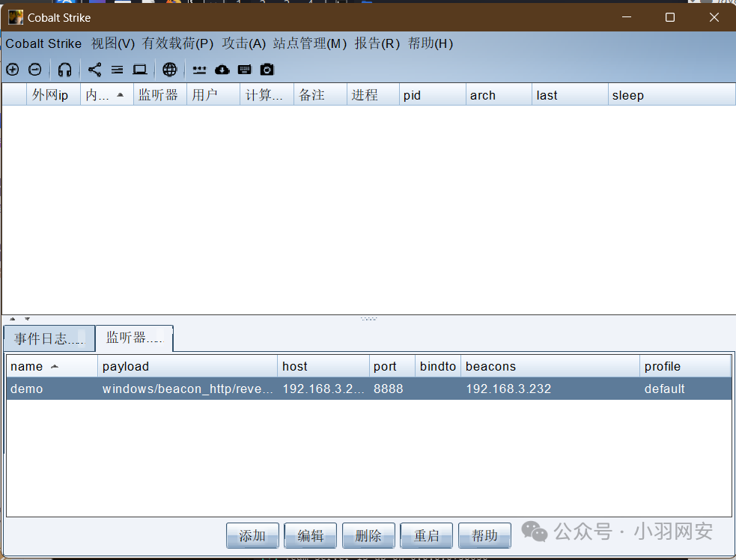This screenshot has width=736, height=560.
Task: Collapse top pane with up split arrow
Action: pyautogui.click(x=13, y=319)
